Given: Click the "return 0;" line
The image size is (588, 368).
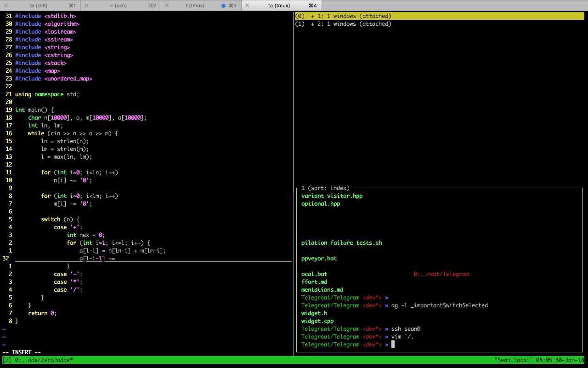Looking at the screenshot, I should click(x=42, y=313).
